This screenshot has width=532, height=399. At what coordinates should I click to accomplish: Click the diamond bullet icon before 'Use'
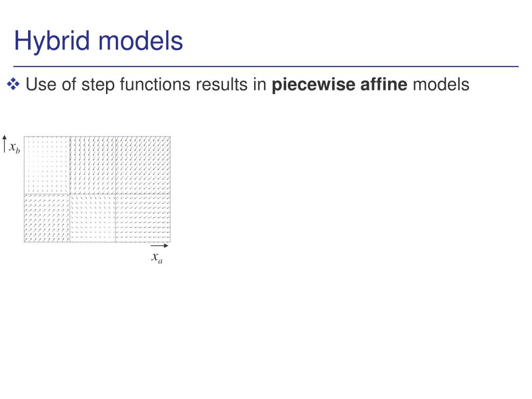coord(13,84)
